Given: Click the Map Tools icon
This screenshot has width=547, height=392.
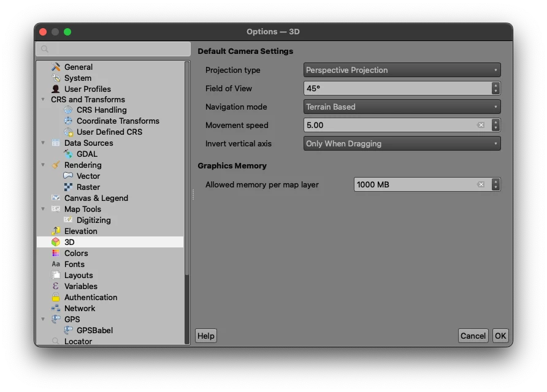Looking at the screenshot, I should (56, 209).
